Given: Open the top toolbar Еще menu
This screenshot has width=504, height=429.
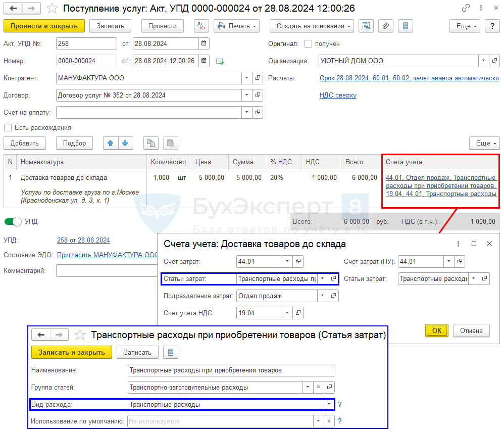Looking at the screenshot, I should tap(465, 26).
